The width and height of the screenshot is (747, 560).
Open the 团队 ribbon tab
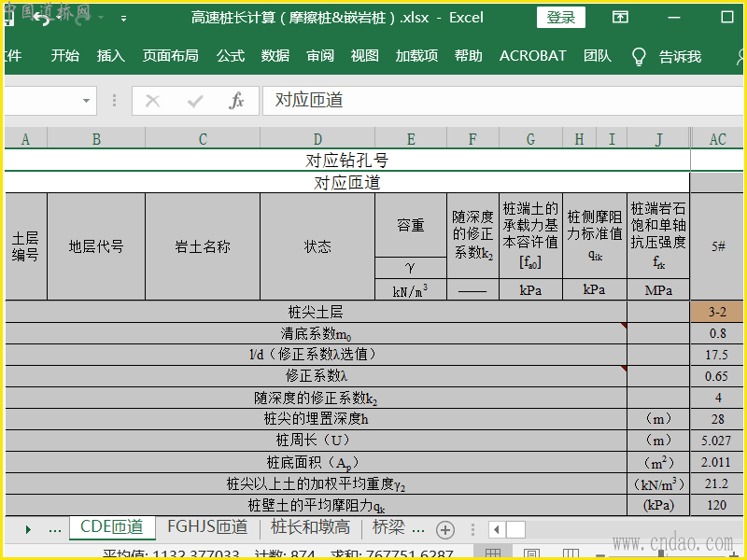coord(597,56)
